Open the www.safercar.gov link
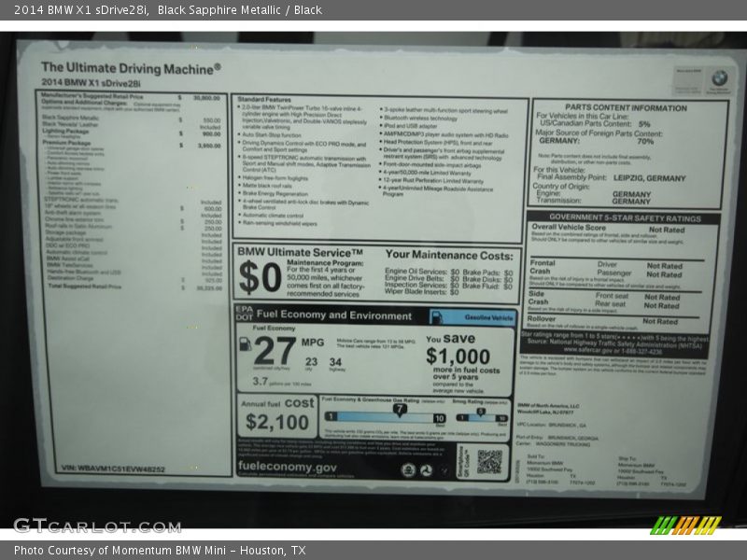Viewport: 747px width, 560px height. tap(582, 350)
